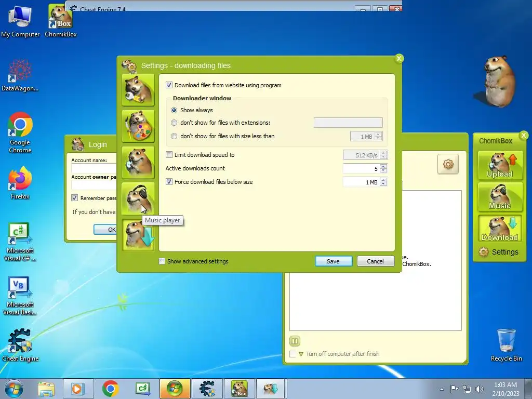Open appearance settings hamster palette icon
Image resolution: width=532 pixels, height=399 pixels.
(x=138, y=126)
